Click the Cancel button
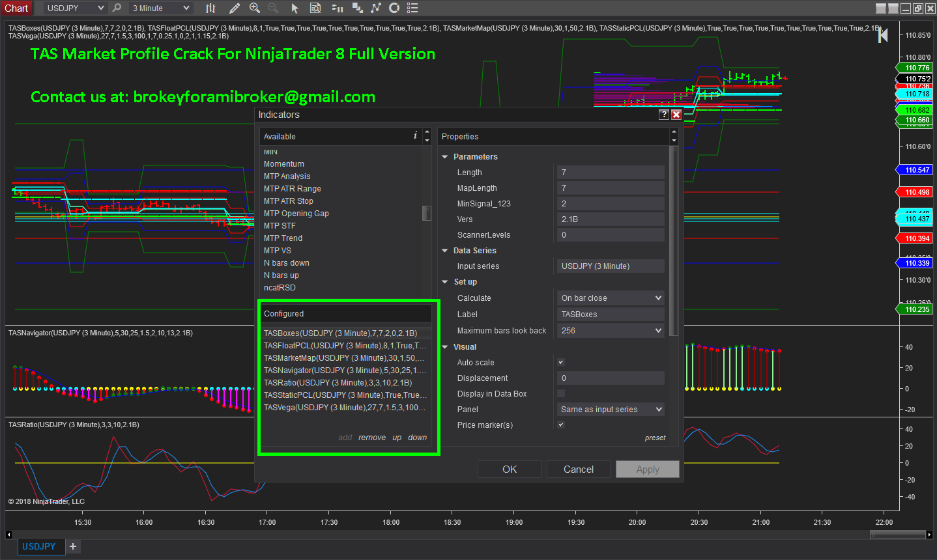This screenshot has height=560, width=937. 579,469
